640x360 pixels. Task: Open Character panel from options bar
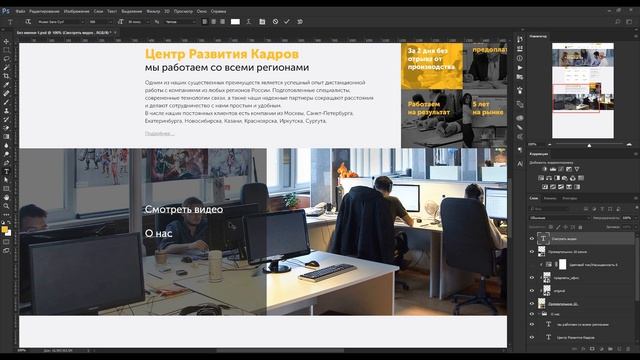(x=262, y=22)
